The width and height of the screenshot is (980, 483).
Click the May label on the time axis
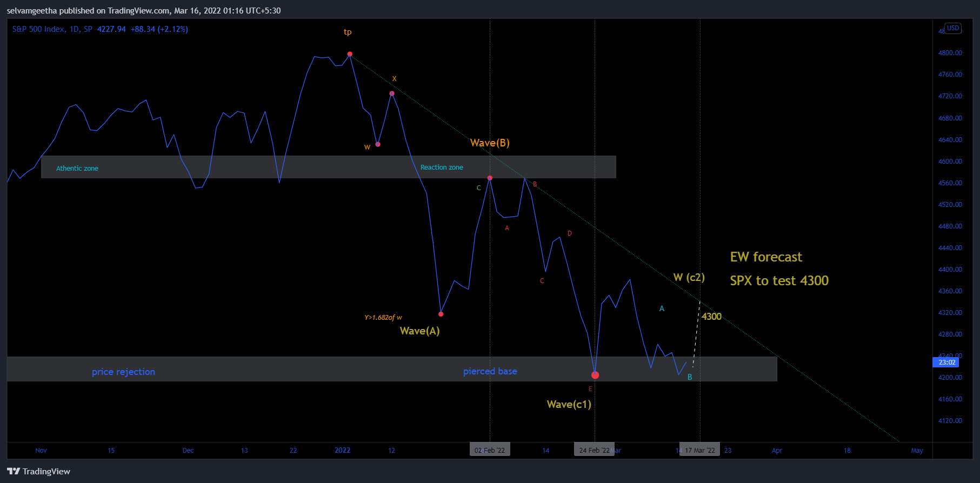(917, 451)
